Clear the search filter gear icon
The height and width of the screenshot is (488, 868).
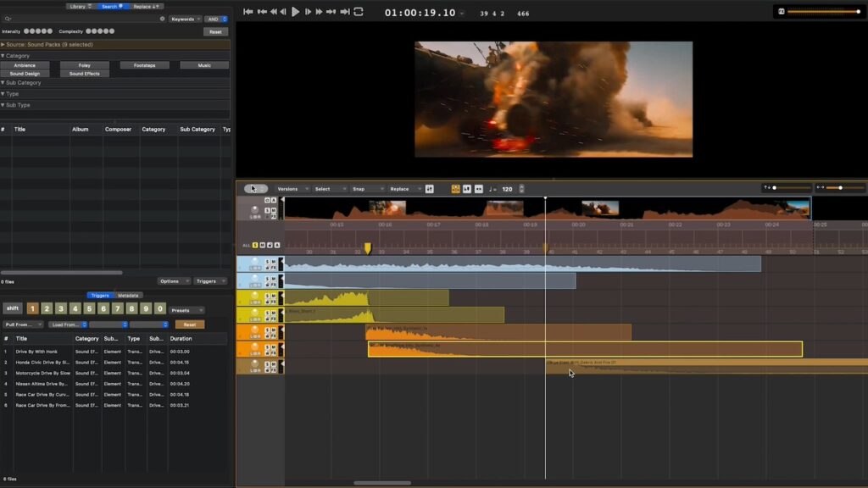coord(162,19)
